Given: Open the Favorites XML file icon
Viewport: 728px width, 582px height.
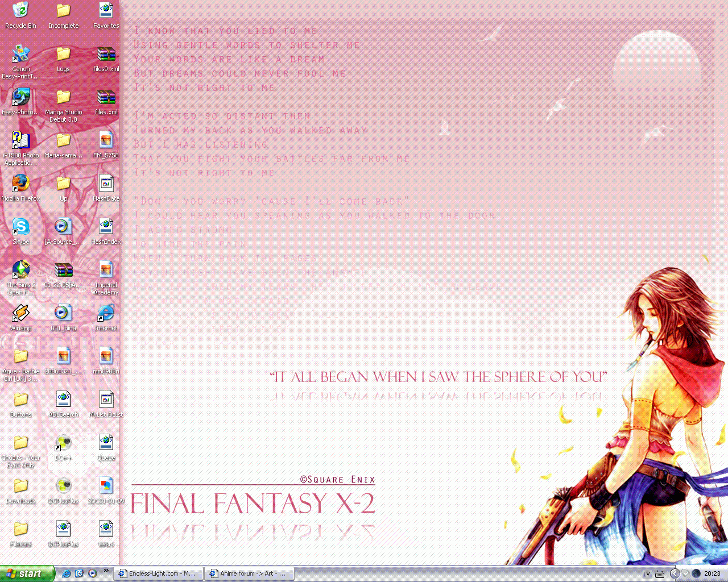Looking at the screenshot, I should (x=106, y=15).
